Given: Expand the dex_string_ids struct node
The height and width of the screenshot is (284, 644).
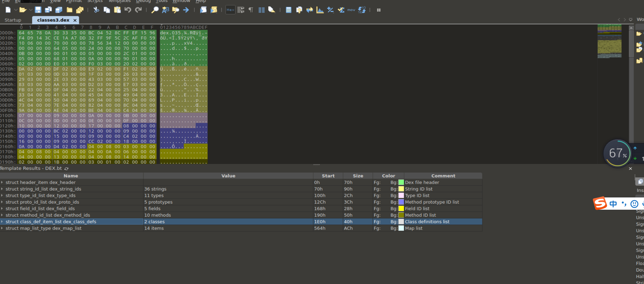Looking at the screenshot, I should (x=2, y=189).
